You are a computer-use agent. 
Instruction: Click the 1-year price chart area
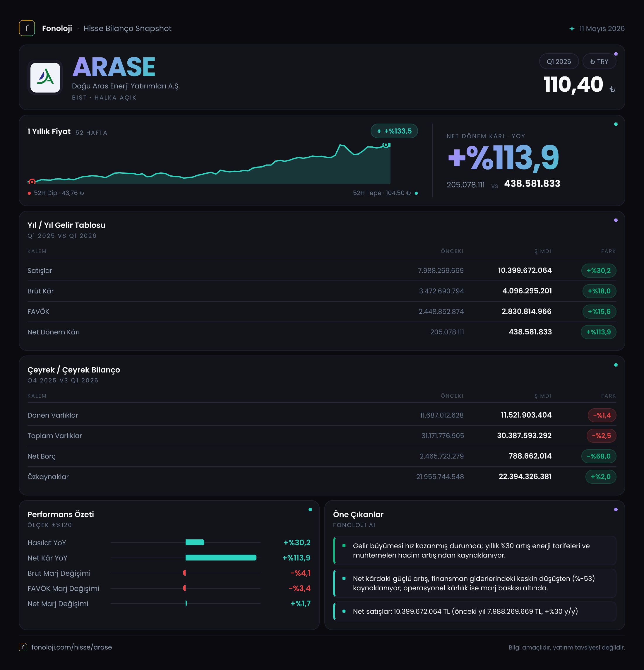click(209, 163)
